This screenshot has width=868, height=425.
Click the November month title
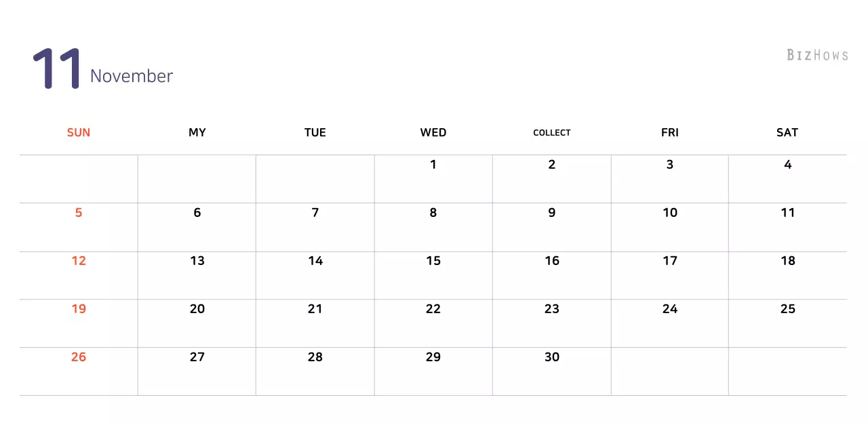pos(132,76)
